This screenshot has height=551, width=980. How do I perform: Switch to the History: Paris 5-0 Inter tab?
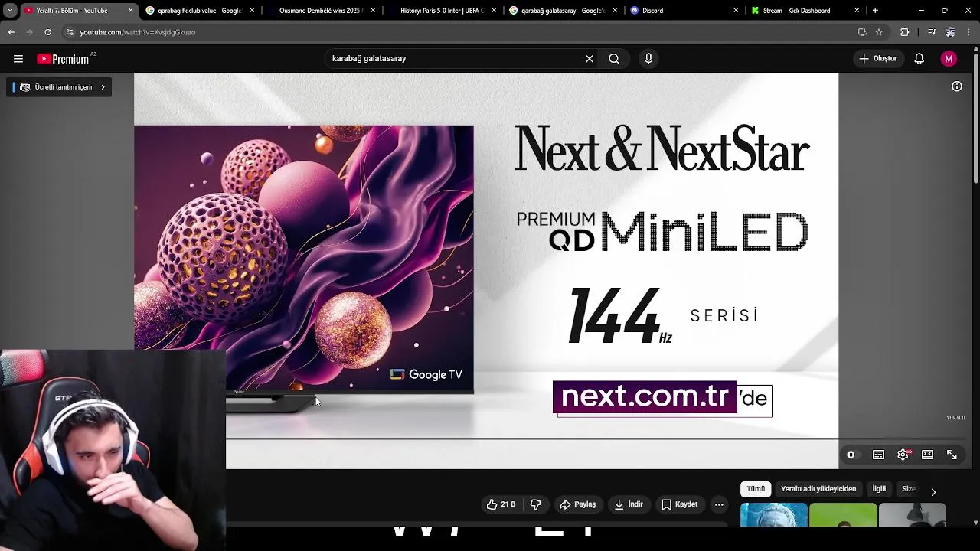(441, 11)
